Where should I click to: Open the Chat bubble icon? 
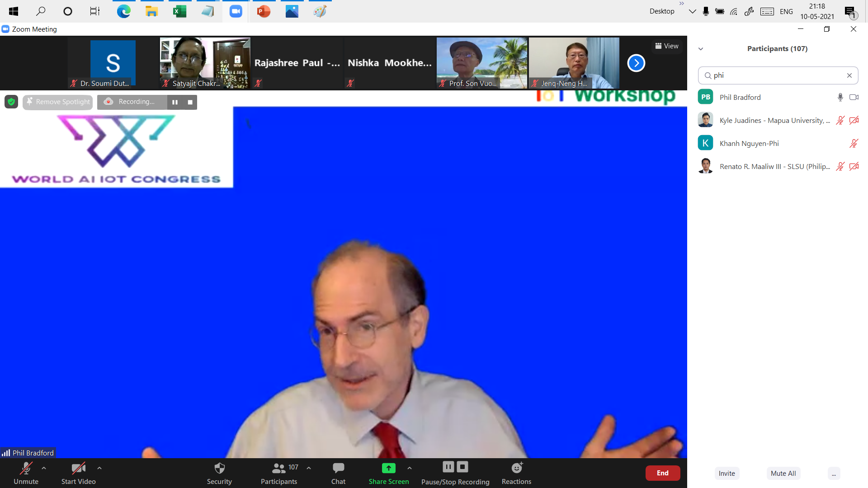(338, 468)
